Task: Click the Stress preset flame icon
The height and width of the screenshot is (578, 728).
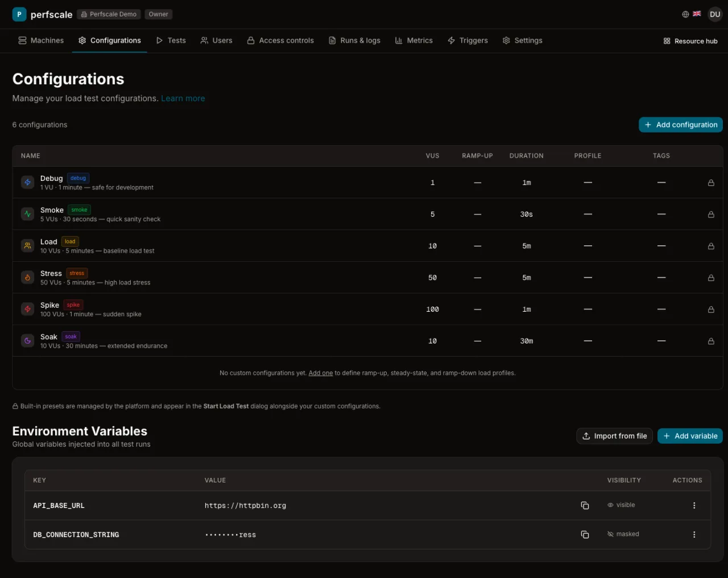Action: [x=27, y=278]
